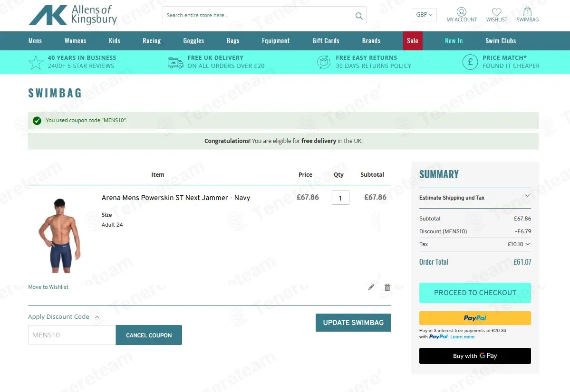Open the Womens menu
Viewport: 570px width, 392px height.
[75, 41]
